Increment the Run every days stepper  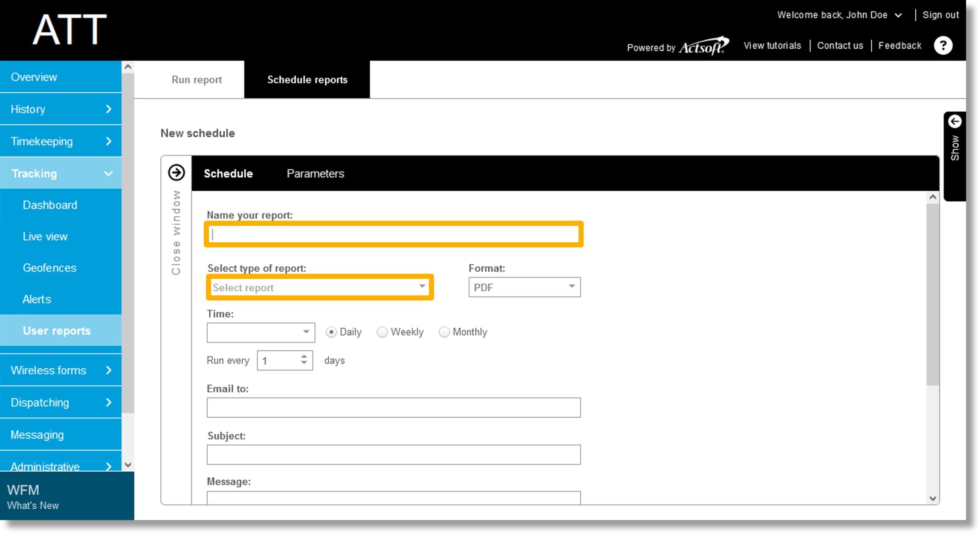(304, 356)
